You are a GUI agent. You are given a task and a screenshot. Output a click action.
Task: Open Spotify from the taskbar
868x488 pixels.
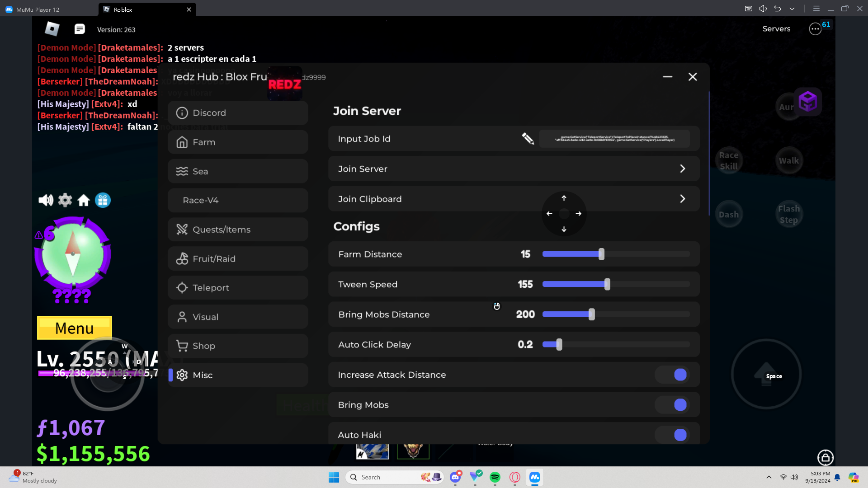click(495, 477)
